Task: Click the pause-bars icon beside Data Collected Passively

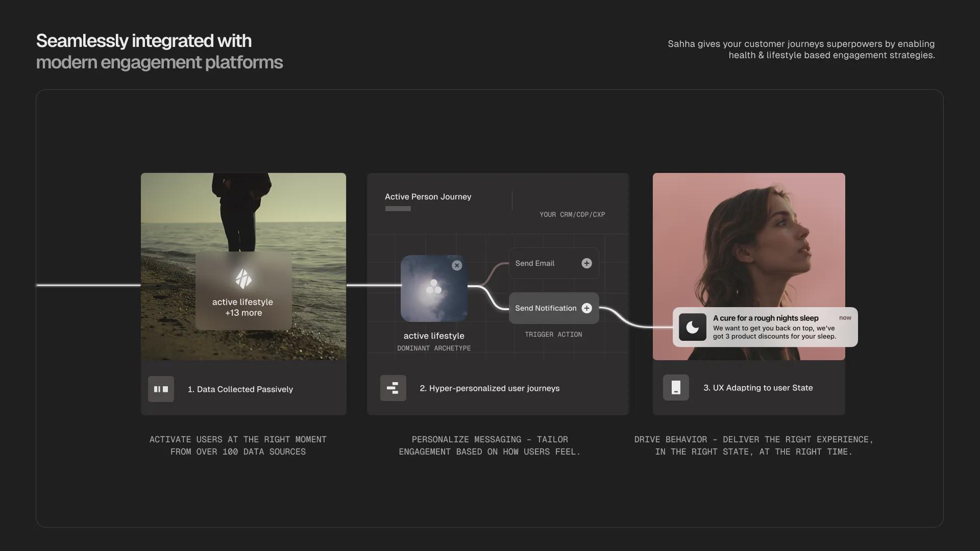Action: [x=161, y=389]
